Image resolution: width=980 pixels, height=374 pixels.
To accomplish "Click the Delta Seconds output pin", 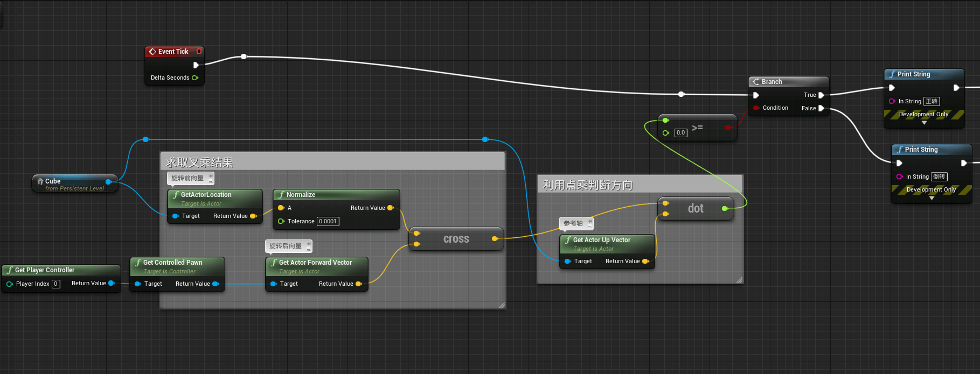I will click(x=195, y=77).
